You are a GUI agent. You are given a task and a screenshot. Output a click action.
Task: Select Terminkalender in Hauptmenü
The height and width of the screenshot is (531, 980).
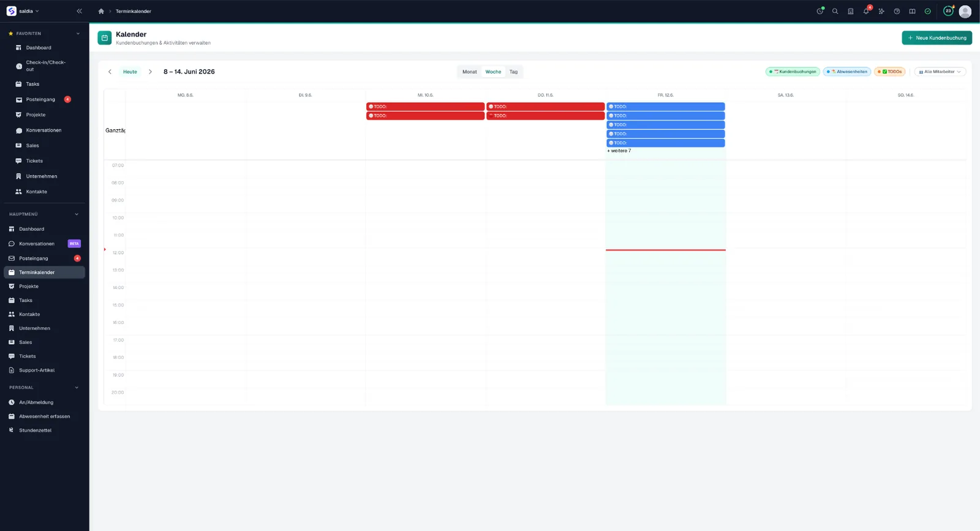point(44,273)
